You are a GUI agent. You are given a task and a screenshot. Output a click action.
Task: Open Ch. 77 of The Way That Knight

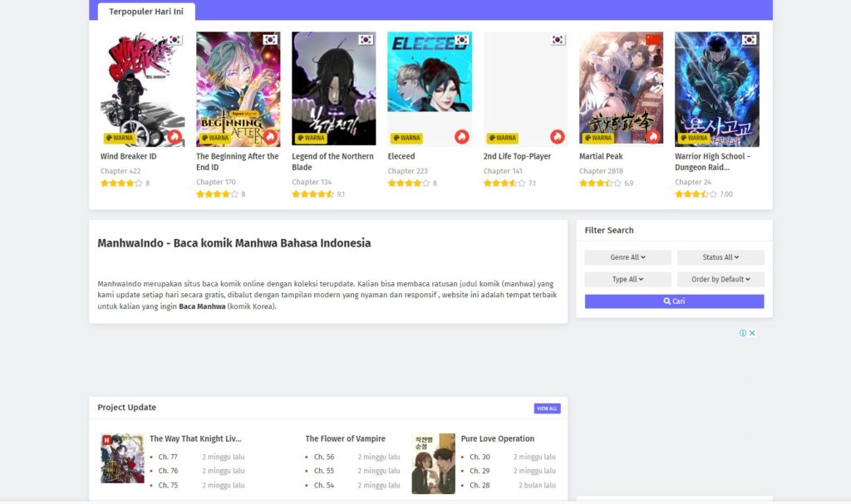168,457
